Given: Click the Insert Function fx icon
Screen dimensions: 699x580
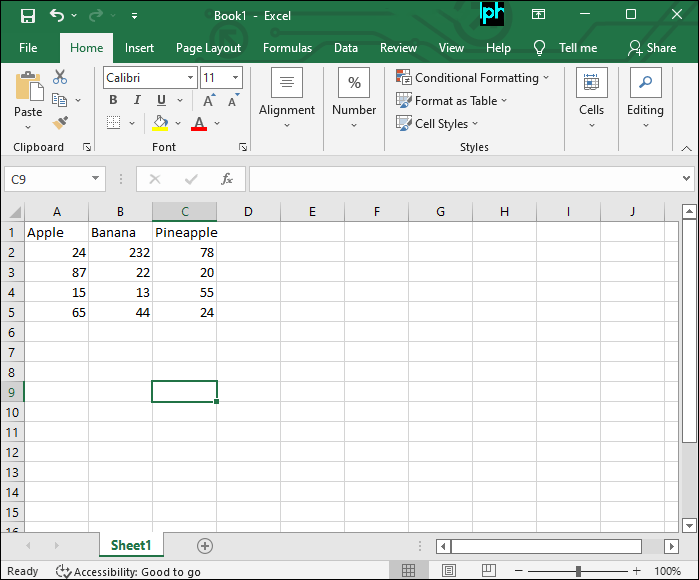Looking at the screenshot, I should (x=227, y=179).
